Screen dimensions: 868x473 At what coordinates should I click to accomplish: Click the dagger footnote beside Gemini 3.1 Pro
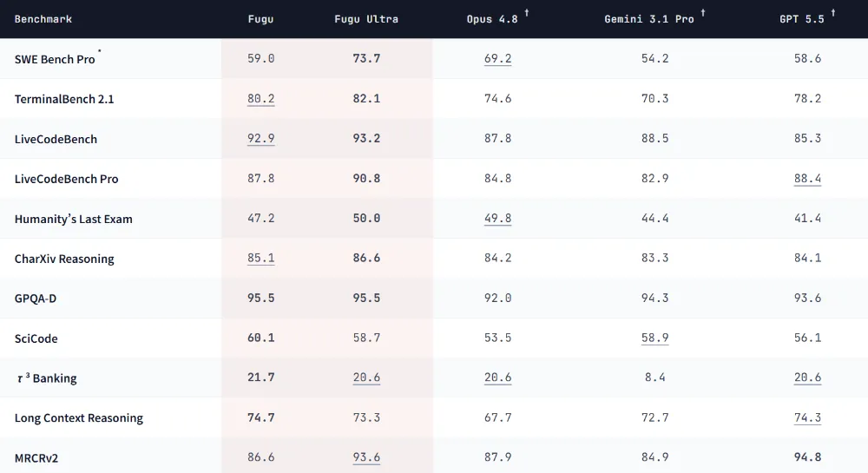[x=702, y=13]
